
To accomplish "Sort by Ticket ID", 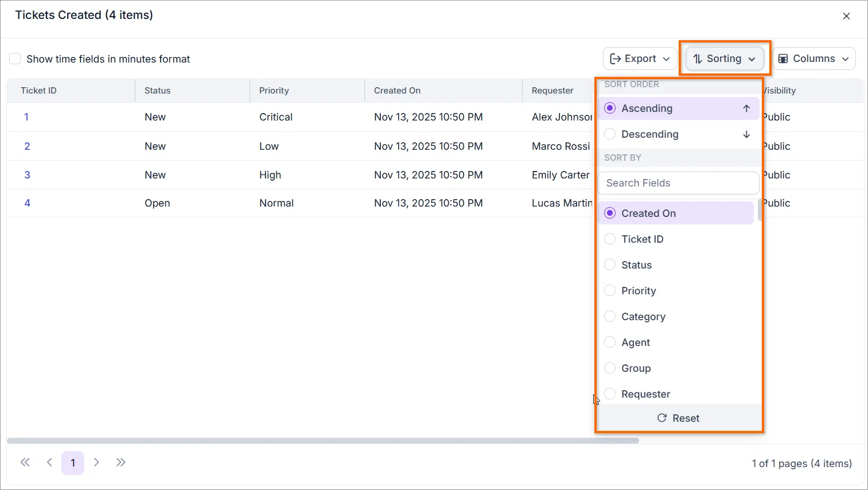I will pos(675,239).
